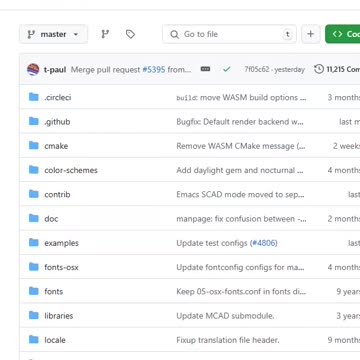
Task: Click the cmake folder icon
Action: tap(34, 146)
